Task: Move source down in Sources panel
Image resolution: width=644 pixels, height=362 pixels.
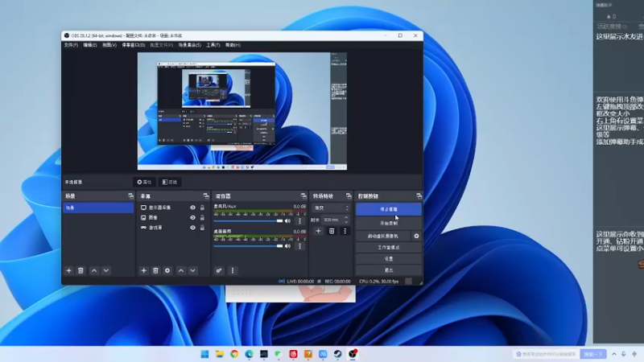Action: coord(192,270)
